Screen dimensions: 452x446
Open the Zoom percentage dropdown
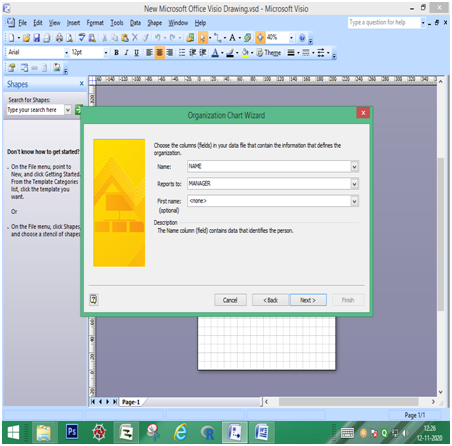pos(291,38)
